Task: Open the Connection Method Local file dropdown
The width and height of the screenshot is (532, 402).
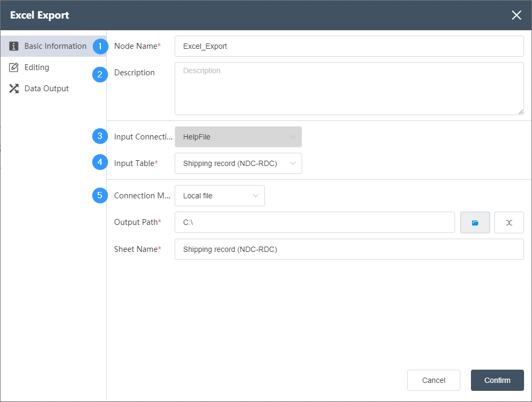Action: tap(219, 196)
